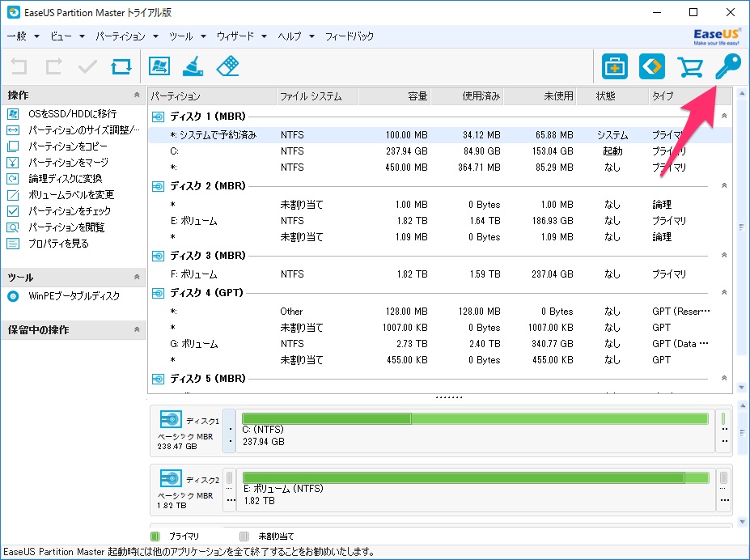Click the パーティションをマージ link
This screenshot has height=560, width=750.
(x=69, y=163)
